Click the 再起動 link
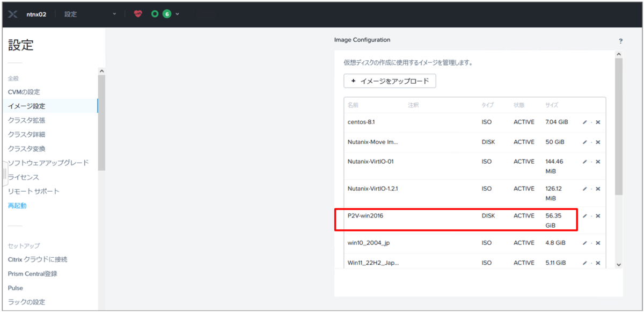 [17, 206]
